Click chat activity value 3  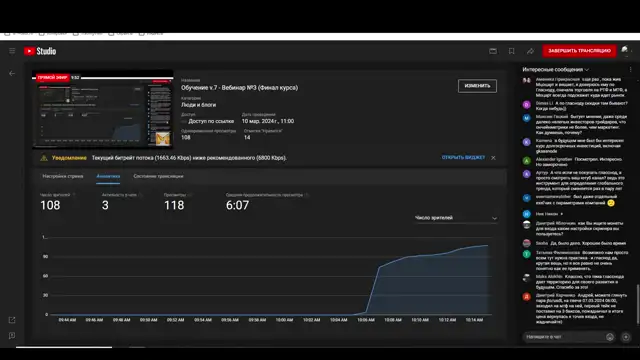point(105,205)
